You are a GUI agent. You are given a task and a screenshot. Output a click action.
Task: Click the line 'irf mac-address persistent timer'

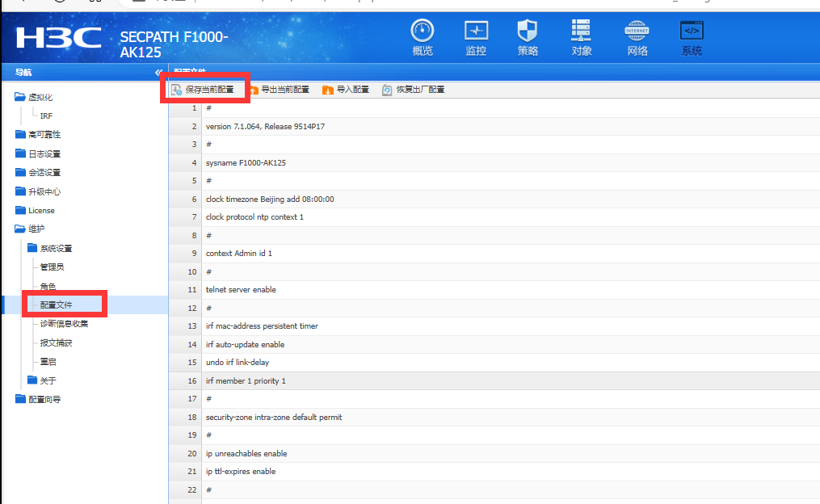(262, 325)
